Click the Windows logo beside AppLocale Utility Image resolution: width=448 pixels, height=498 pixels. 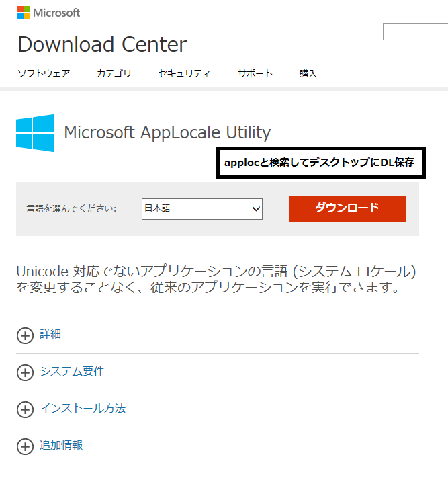coord(35,133)
